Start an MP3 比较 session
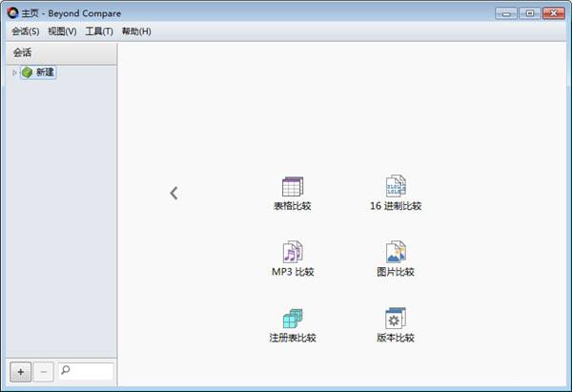This screenshot has width=572, height=392. point(293,252)
